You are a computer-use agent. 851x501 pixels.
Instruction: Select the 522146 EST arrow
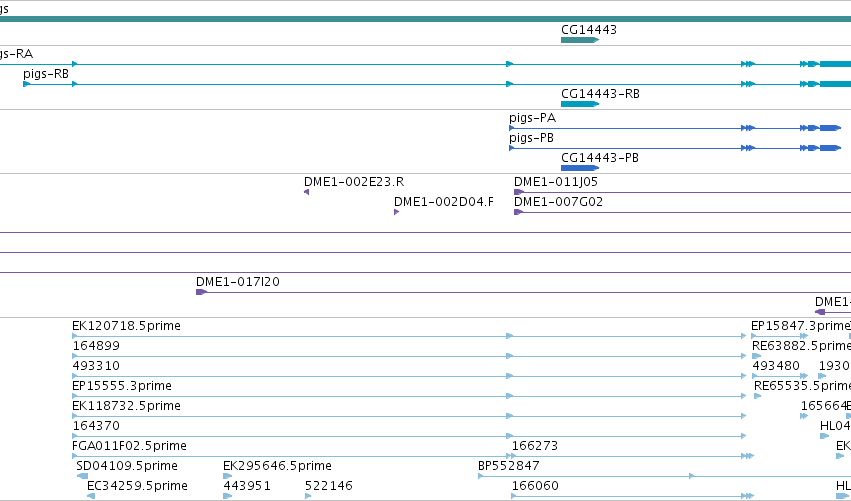point(308,496)
